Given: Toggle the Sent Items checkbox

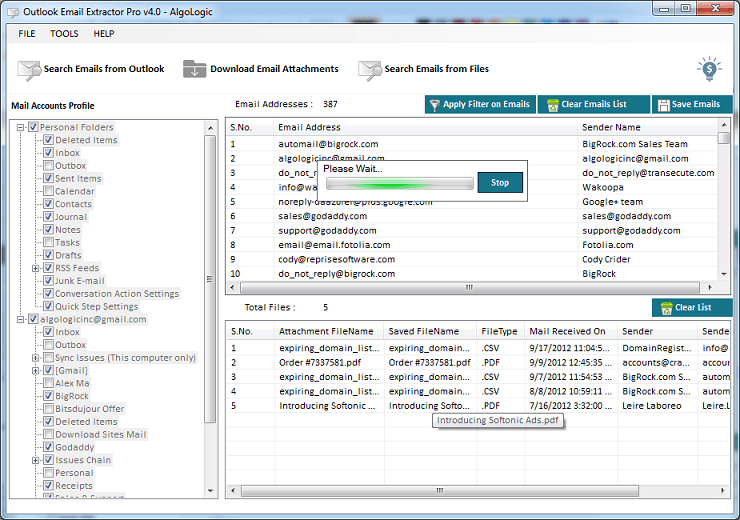Looking at the screenshot, I should tap(48, 178).
